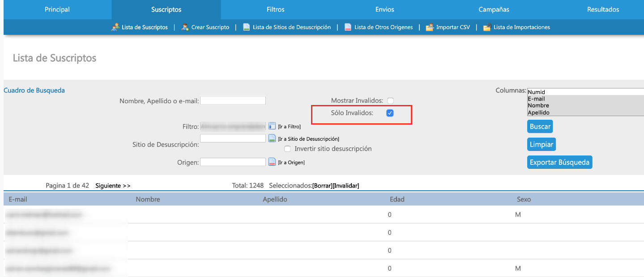Open the Envios tab
This screenshot has height=277, width=644.
point(384,9)
